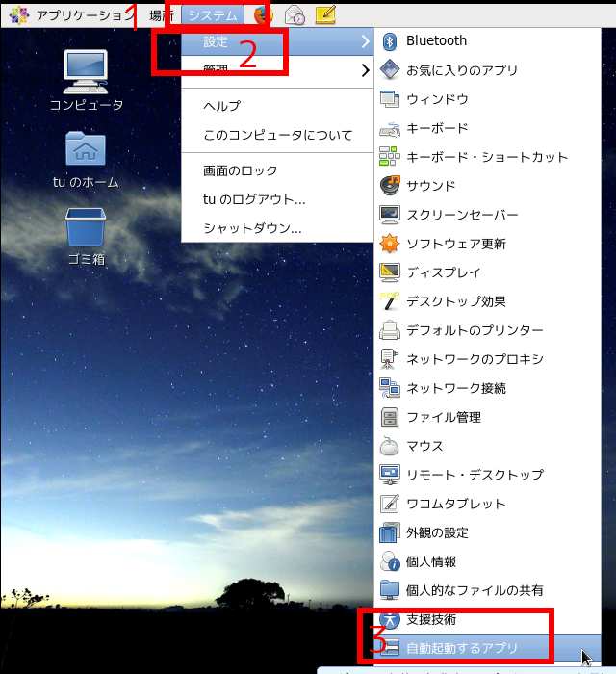
Task: Select Bluetooth in the settings submenu
Action: [x=436, y=40]
